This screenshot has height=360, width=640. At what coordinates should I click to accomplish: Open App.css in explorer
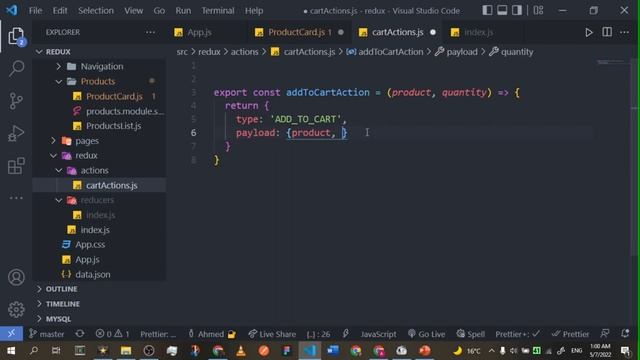point(90,244)
